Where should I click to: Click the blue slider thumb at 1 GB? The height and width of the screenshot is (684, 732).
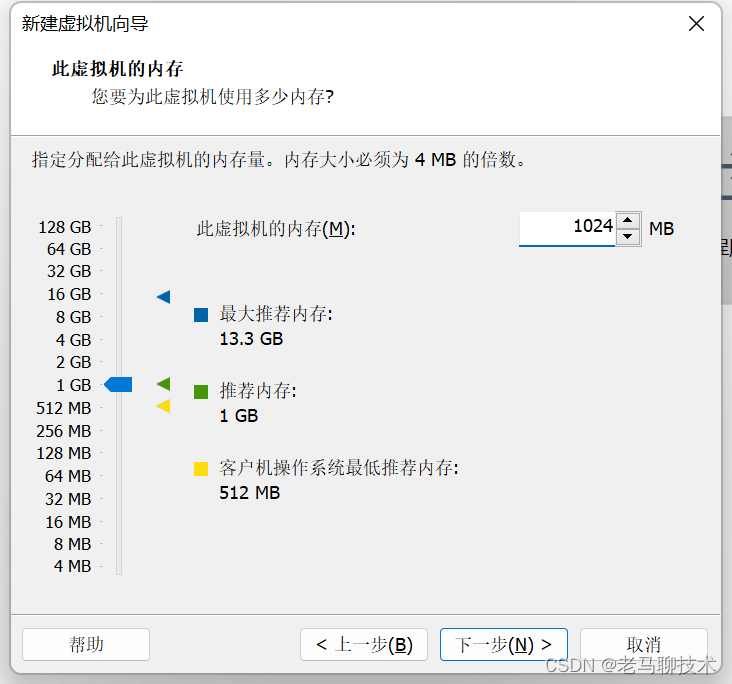(x=118, y=384)
